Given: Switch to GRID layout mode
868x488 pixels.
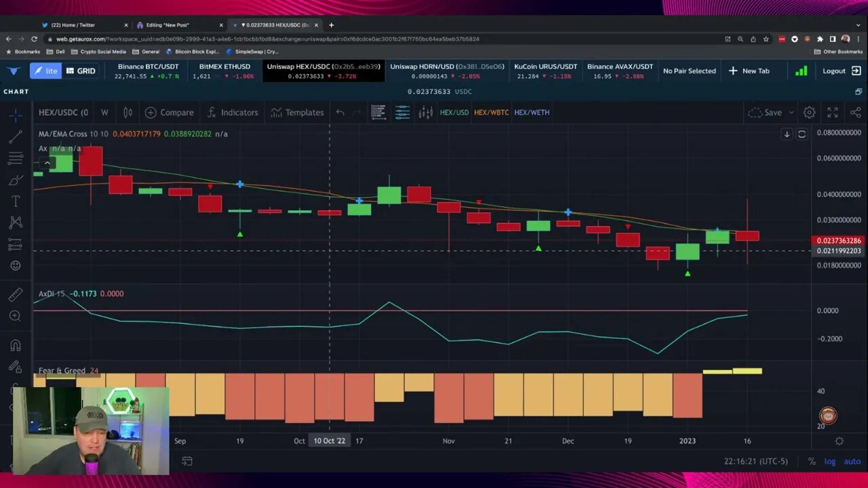Looking at the screenshot, I should click(81, 71).
